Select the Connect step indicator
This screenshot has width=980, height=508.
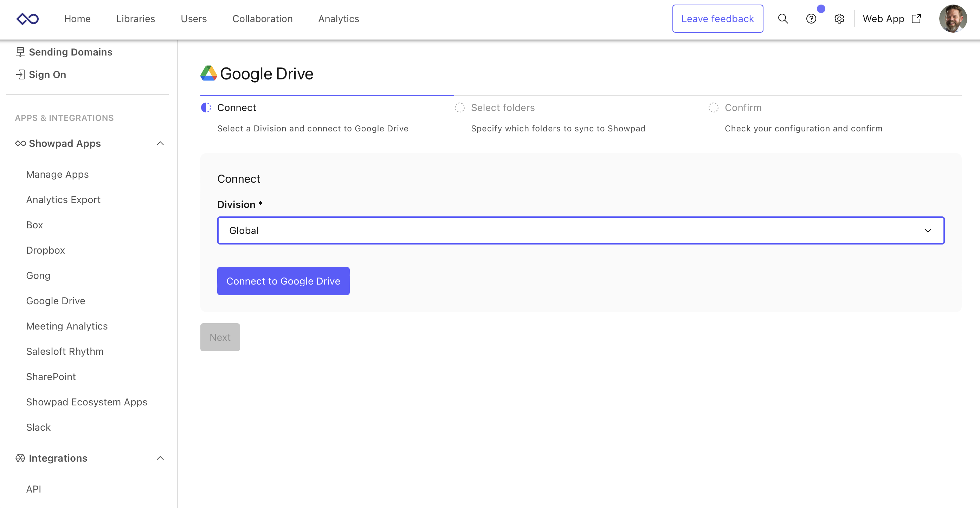pyautogui.click(x=206, y=108)
